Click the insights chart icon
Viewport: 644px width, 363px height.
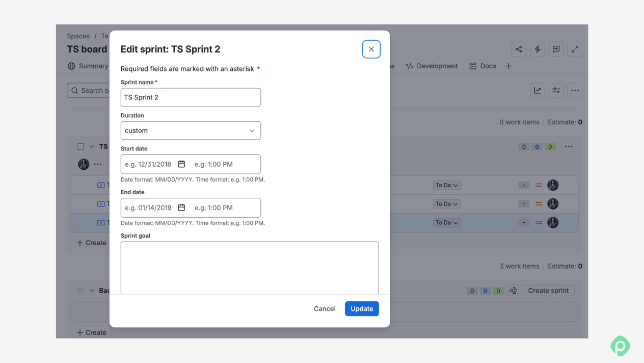[538, 90]
